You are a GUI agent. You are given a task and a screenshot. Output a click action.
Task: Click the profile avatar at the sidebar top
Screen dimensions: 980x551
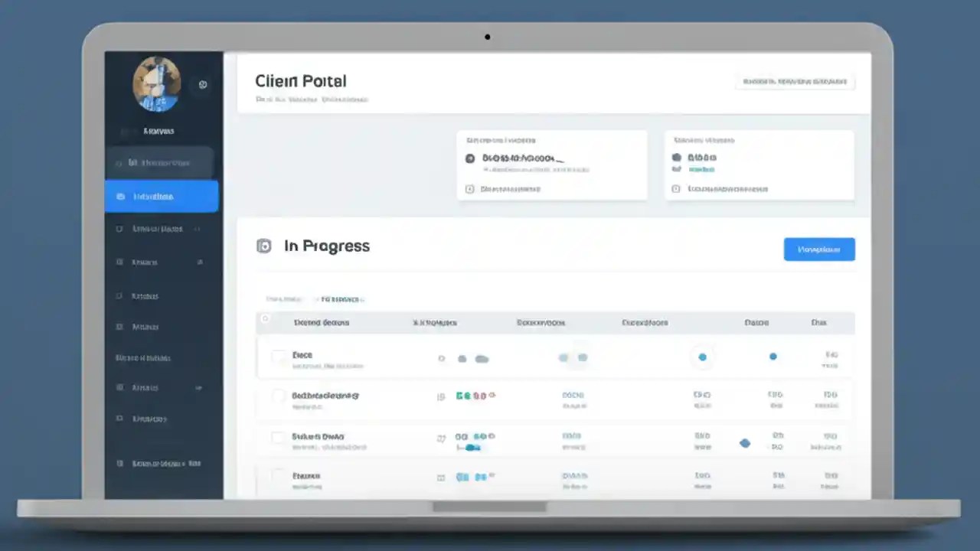[157, 84]
